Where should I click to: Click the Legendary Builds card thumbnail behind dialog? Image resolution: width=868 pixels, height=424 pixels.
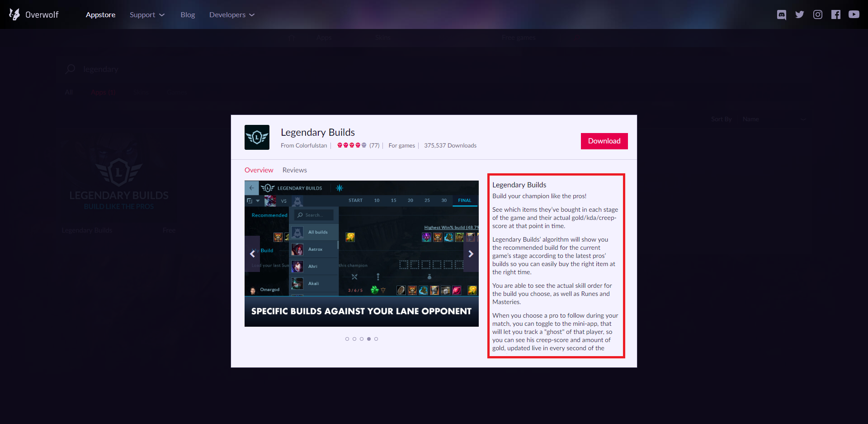pyautogui.click(x=119, y=176)
